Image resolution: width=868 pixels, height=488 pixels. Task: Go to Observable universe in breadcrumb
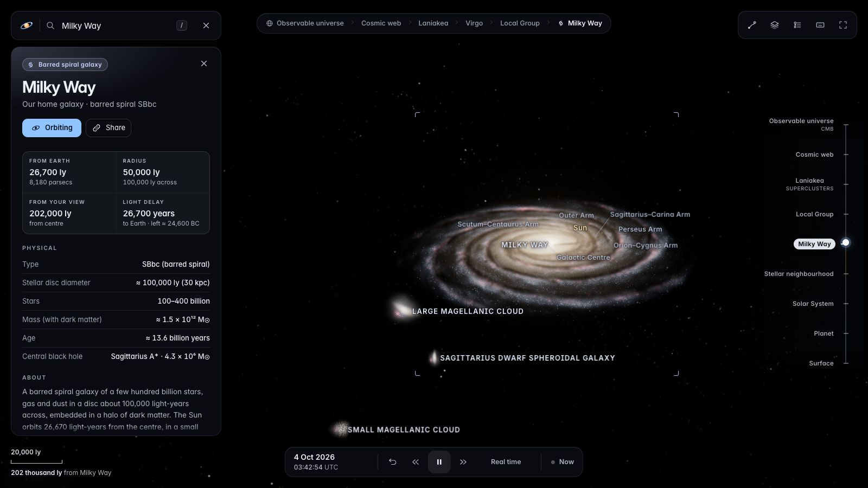pyautogui.click(x=305, y=23)
